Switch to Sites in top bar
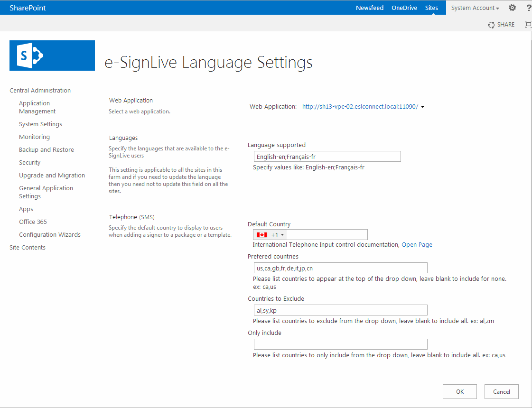 431,8
